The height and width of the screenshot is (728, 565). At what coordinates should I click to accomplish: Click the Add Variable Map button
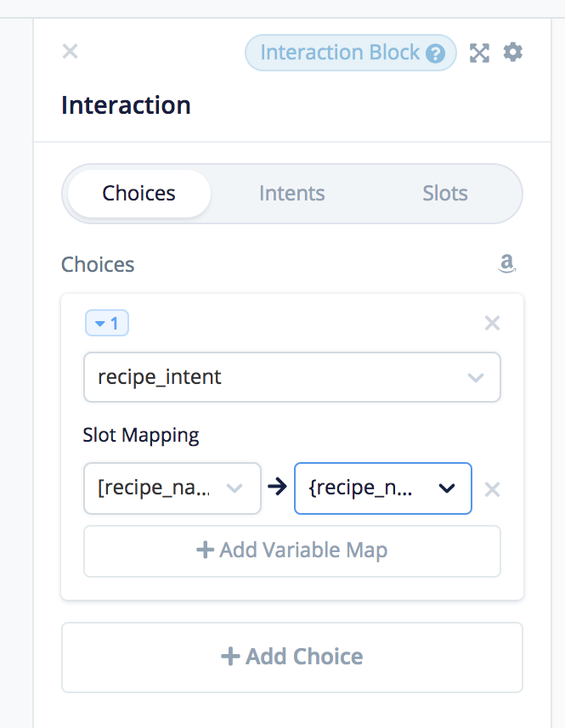[x=291, y=550]
